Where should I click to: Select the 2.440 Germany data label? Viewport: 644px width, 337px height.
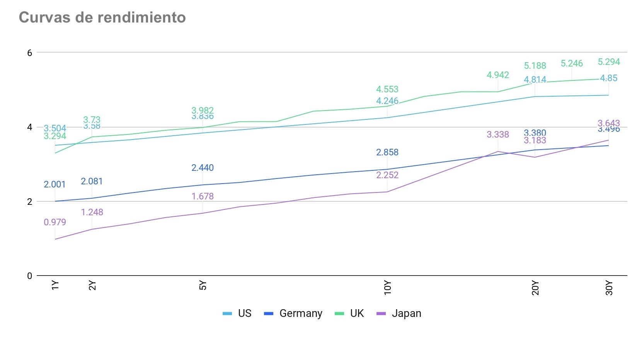203,168
